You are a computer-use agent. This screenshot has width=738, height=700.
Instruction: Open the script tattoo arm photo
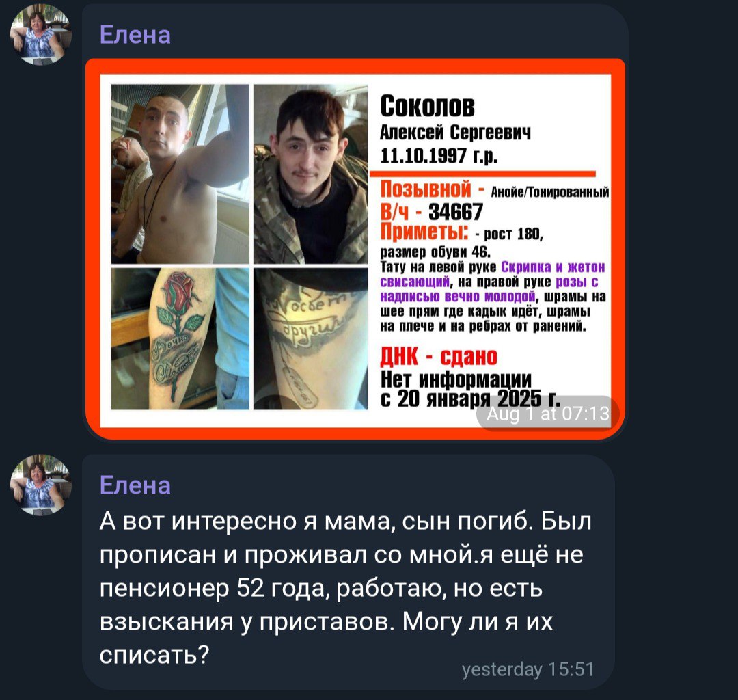pyautogui.click(x=311, y=339)
